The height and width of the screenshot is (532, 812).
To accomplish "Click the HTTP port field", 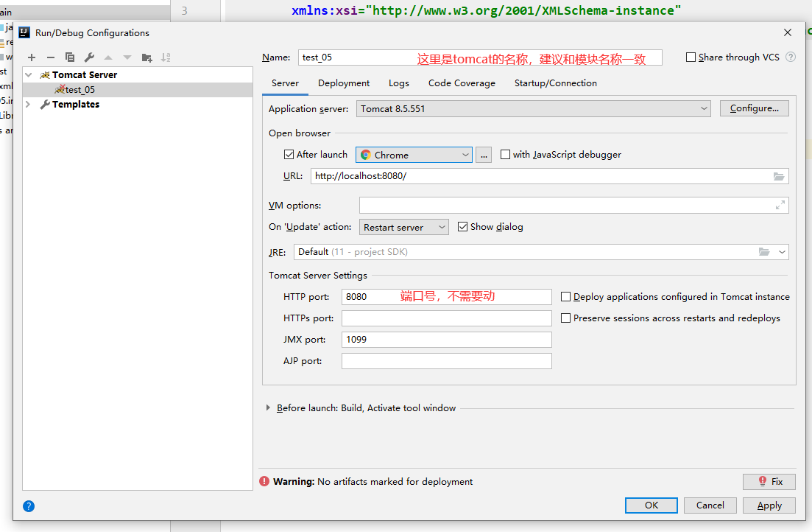I will coord(446,297).
